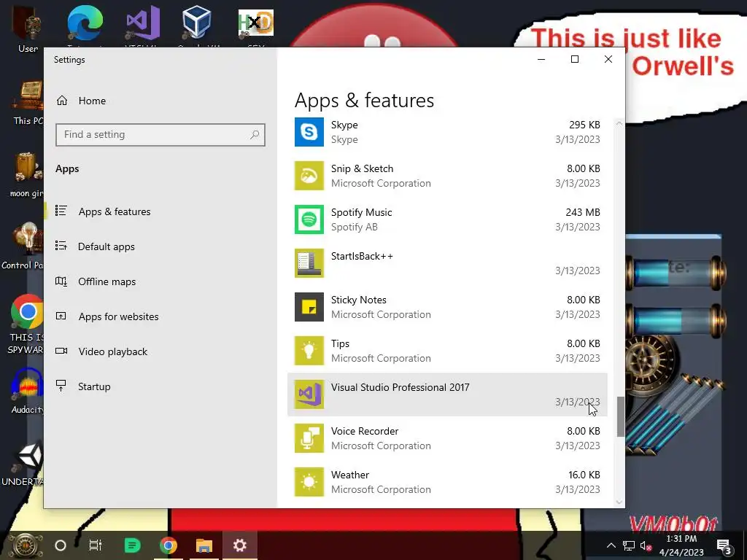Open File Explorer from the taskbar
The height and width of the screenshot is (560, 747).
204,545
